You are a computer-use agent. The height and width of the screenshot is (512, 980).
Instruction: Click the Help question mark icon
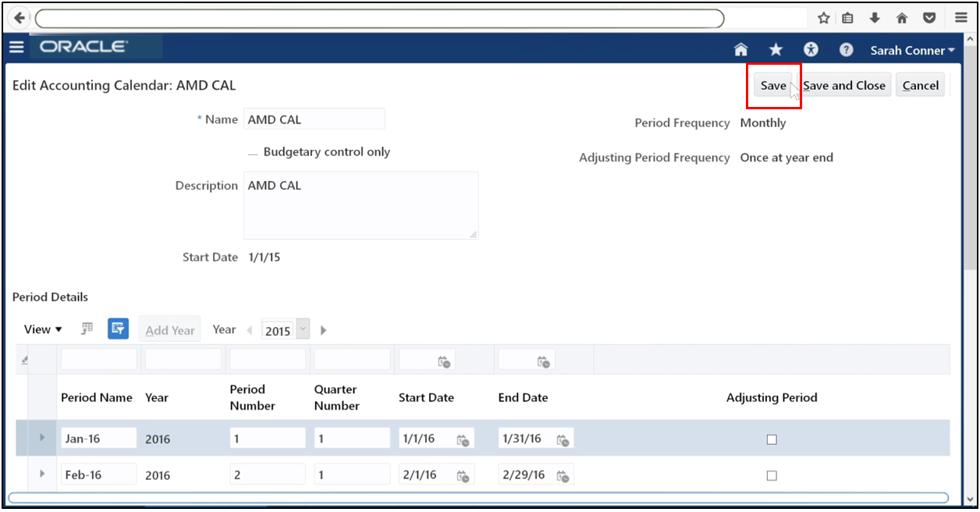tap(846, 49)
